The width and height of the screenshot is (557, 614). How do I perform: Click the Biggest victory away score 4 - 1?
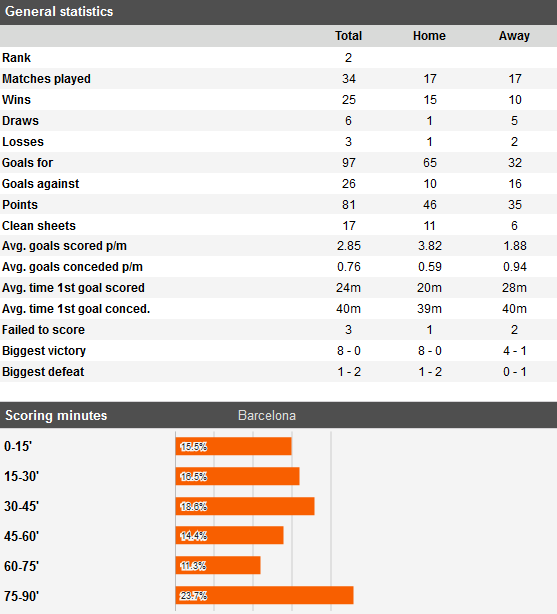pos(515,350)
